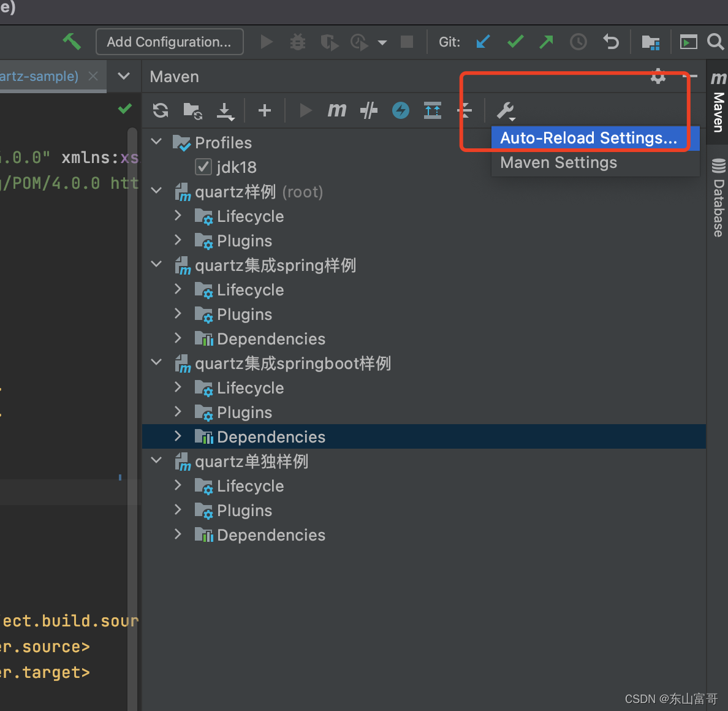Screen dimensions: 728x711
Task: Choose Auto-Reload Settings... menu item
Action: click(595, 138)
